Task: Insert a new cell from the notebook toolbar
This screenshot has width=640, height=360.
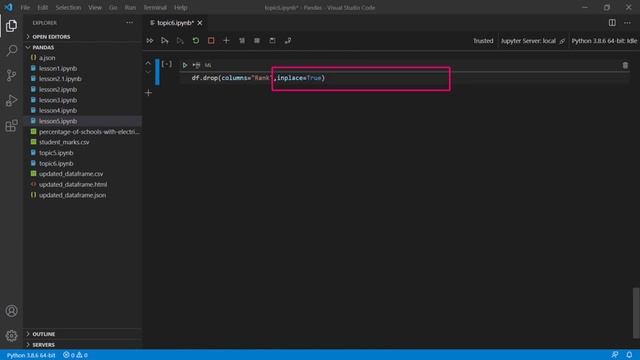Action: (226, 41)
